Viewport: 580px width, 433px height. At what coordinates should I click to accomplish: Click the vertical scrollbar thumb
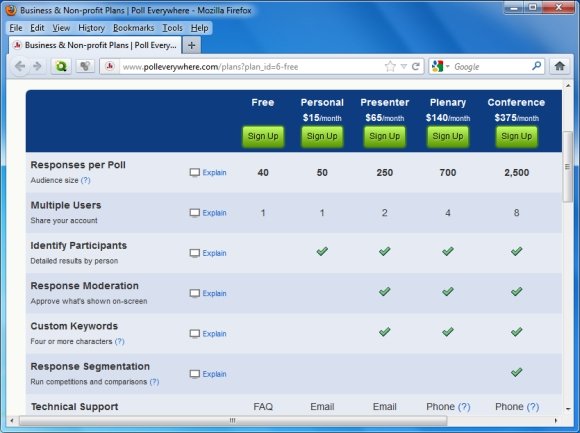coord(567,166)
